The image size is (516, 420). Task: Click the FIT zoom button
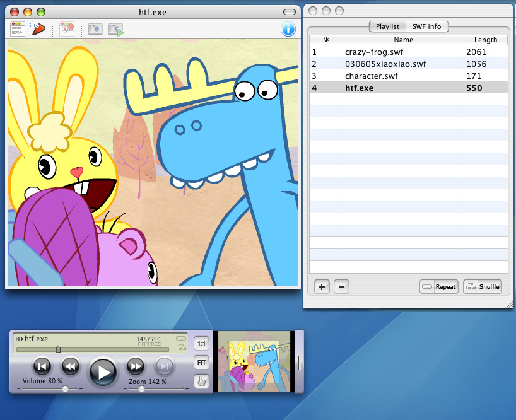click(x=201, y=363)
